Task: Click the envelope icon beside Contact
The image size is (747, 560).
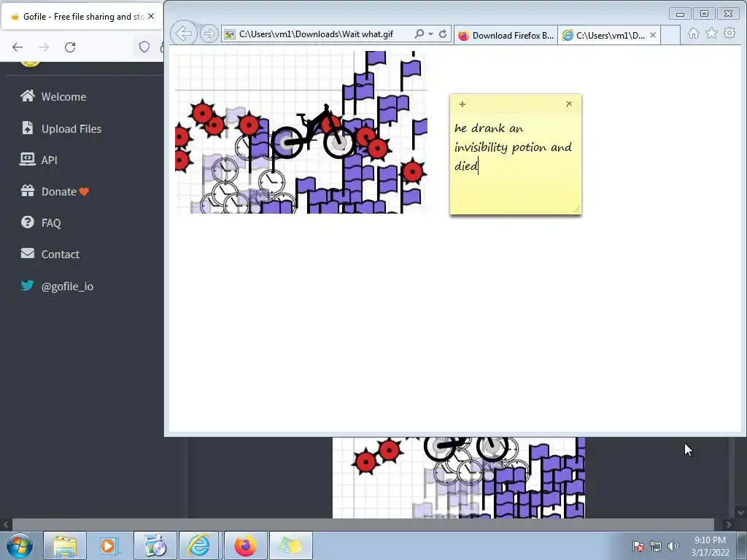Action: coord(28,253)
